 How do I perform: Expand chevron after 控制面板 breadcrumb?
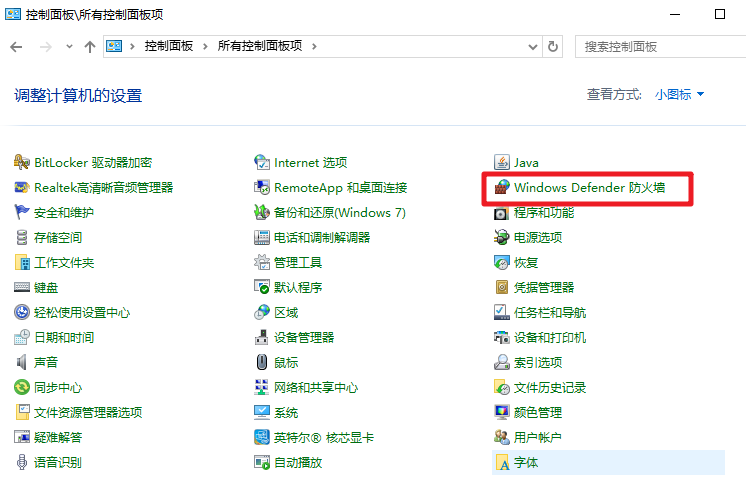[x=205, y=47]
